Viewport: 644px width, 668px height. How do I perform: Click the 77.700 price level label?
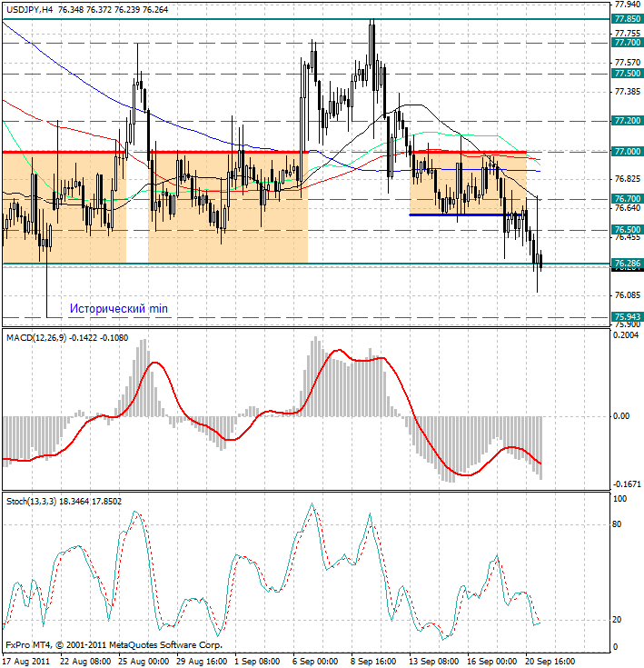628,43
